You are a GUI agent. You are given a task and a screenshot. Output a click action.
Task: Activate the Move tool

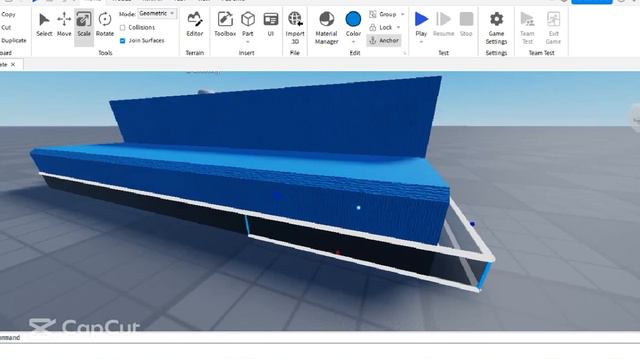tap(64, 25)
